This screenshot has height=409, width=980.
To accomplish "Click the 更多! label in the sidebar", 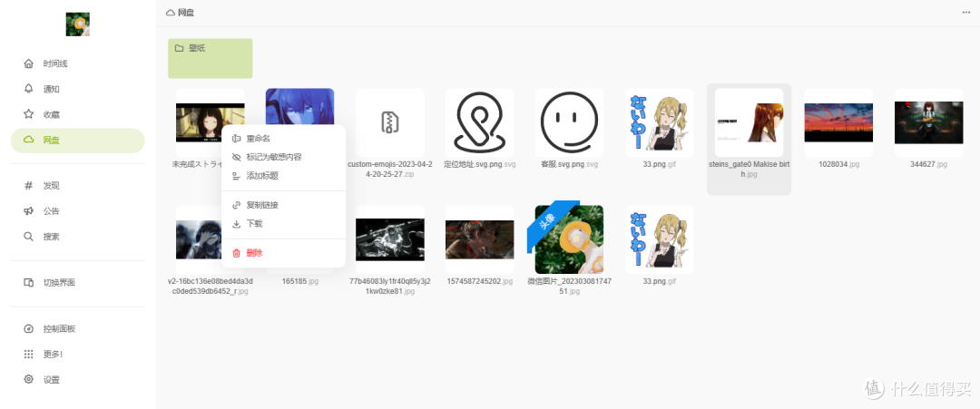I will coord(54,354).
